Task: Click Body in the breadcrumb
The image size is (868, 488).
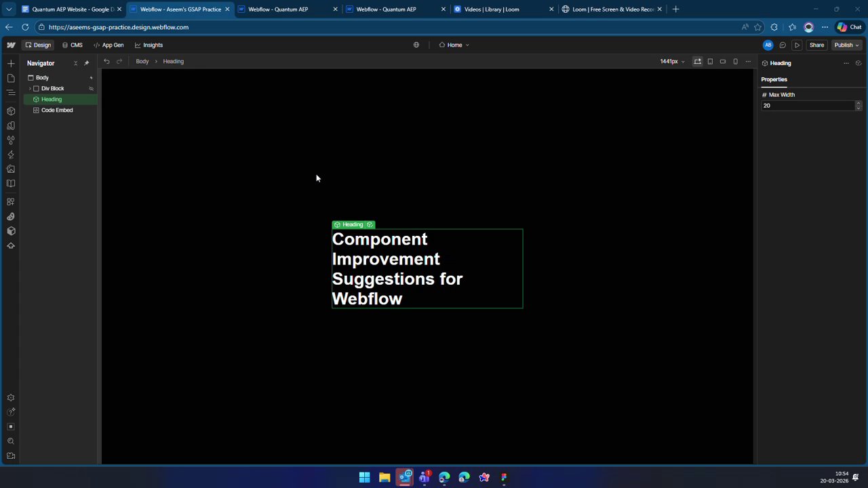Action: (x=142, y=61)
